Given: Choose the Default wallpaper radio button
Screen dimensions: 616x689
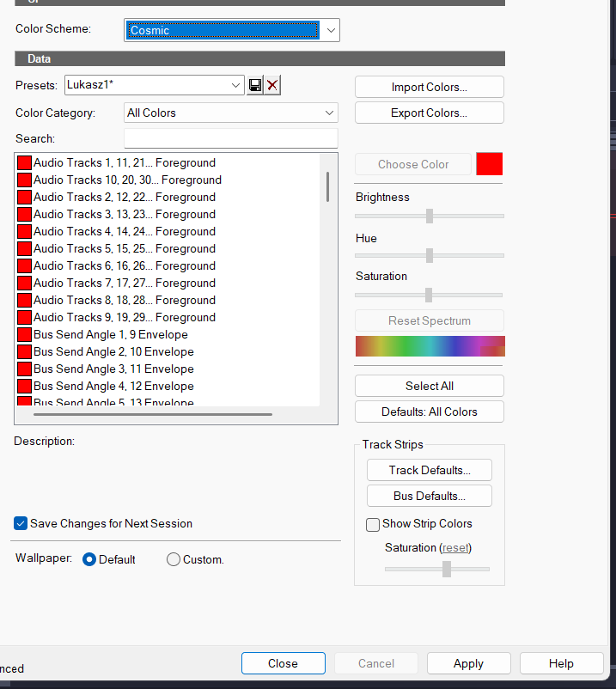Looking at the screenshot, I should coord(89,559).
